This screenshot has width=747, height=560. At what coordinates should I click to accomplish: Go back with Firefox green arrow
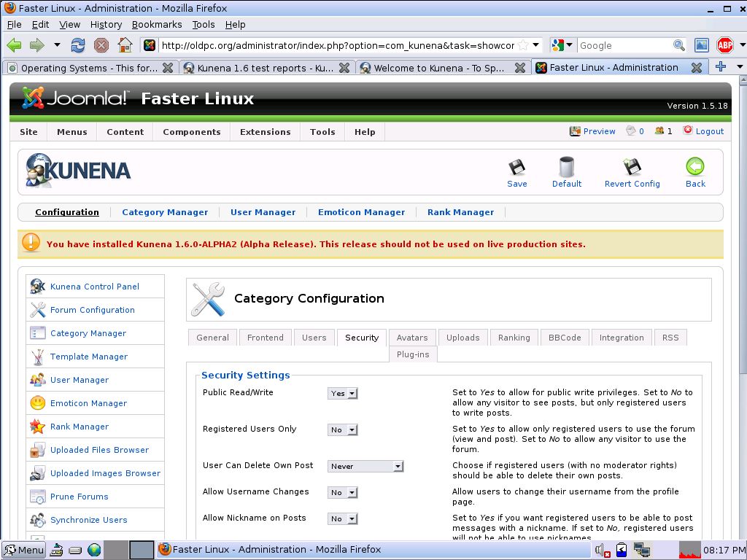[15, 45]
